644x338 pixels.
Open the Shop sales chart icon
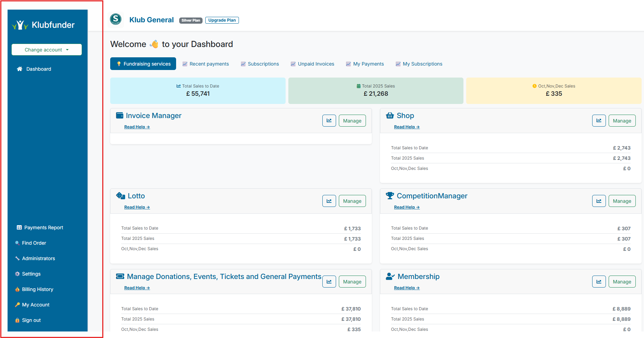pyautogui.click(x=599, y=120)
